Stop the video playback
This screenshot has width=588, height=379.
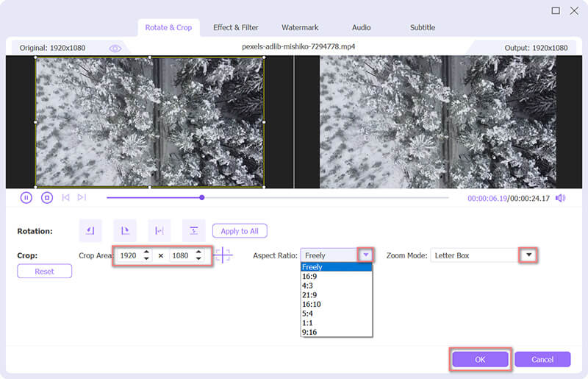(47, 197)
